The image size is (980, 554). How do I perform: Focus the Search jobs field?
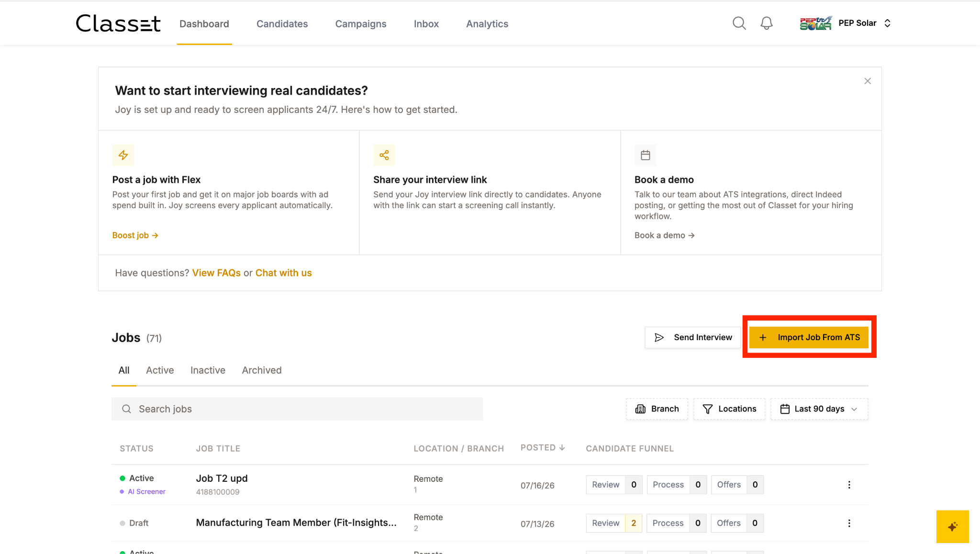[x=297, y=409]
